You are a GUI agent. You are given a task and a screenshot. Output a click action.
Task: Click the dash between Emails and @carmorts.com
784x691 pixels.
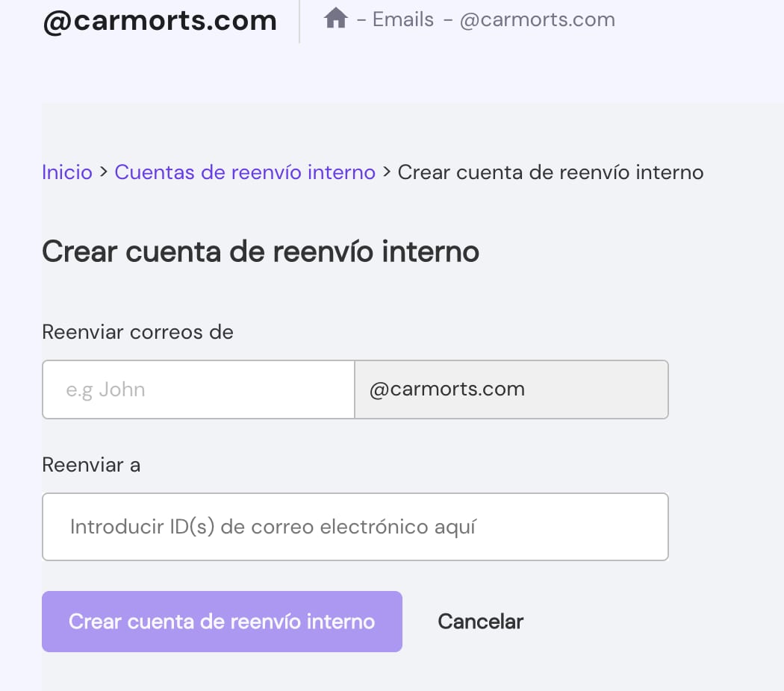tap(447, 20)
